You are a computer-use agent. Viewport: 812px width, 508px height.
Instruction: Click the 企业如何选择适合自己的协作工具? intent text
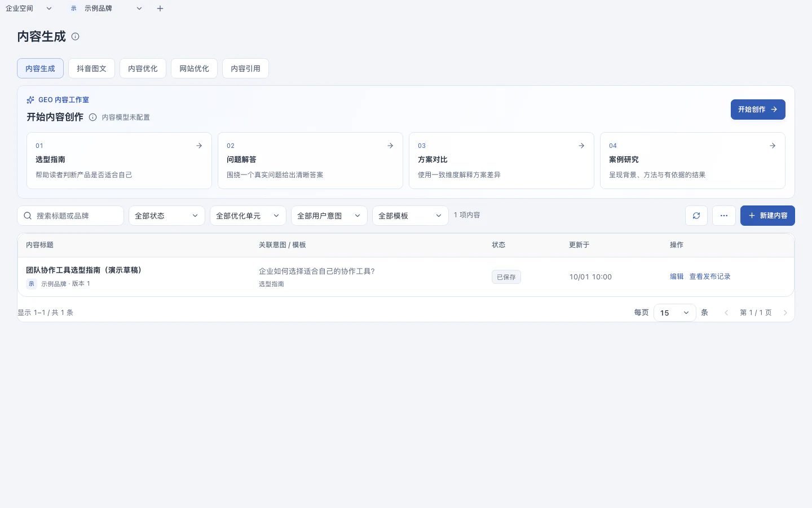pyautogui.click(x=317, y=271)
